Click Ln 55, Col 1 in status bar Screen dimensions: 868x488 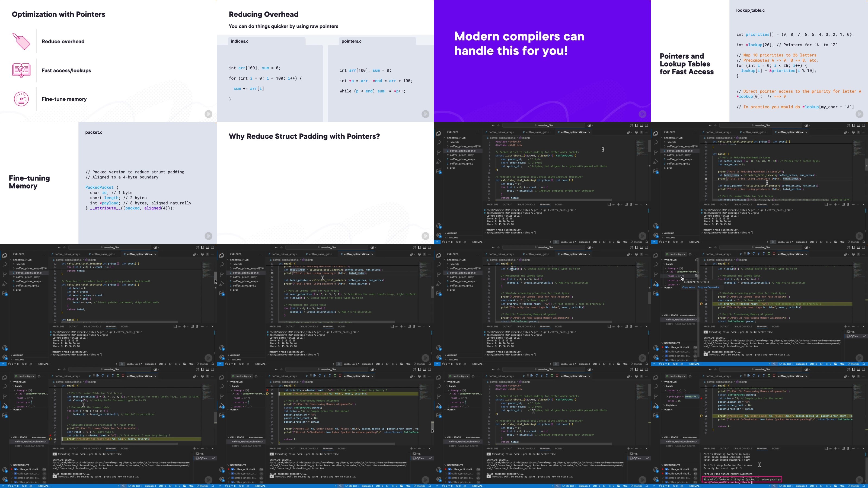click(x=786, y=364)
